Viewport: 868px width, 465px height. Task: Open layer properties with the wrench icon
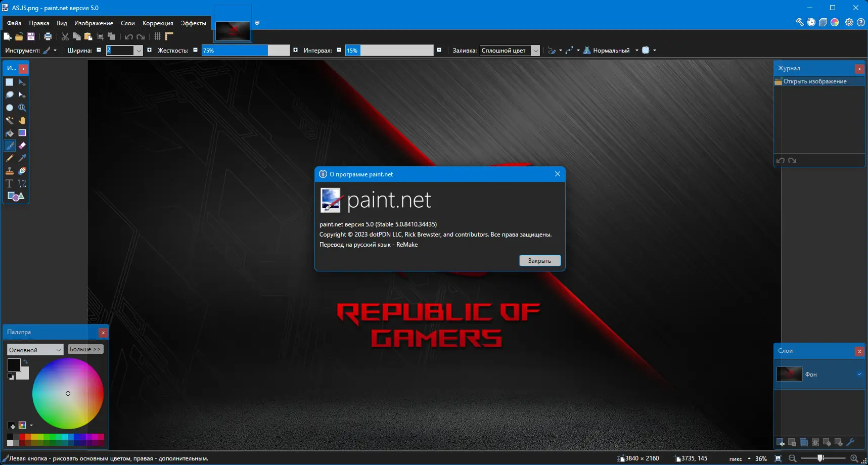click(x=851, y=442)
